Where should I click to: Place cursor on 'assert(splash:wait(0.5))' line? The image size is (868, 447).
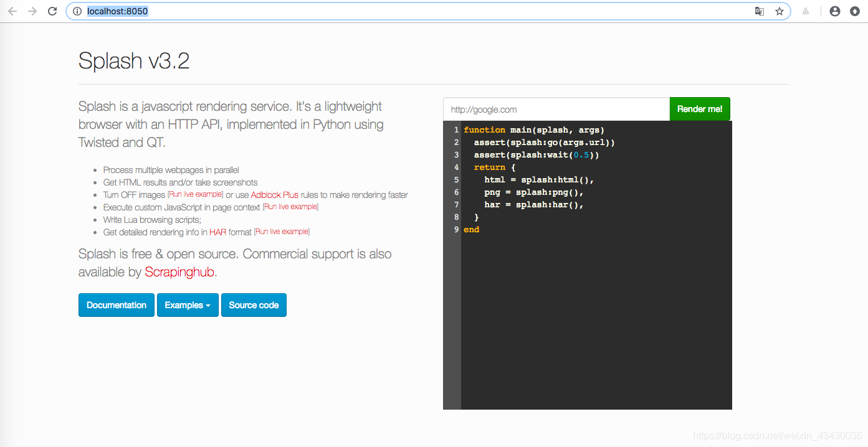(537, 155)
